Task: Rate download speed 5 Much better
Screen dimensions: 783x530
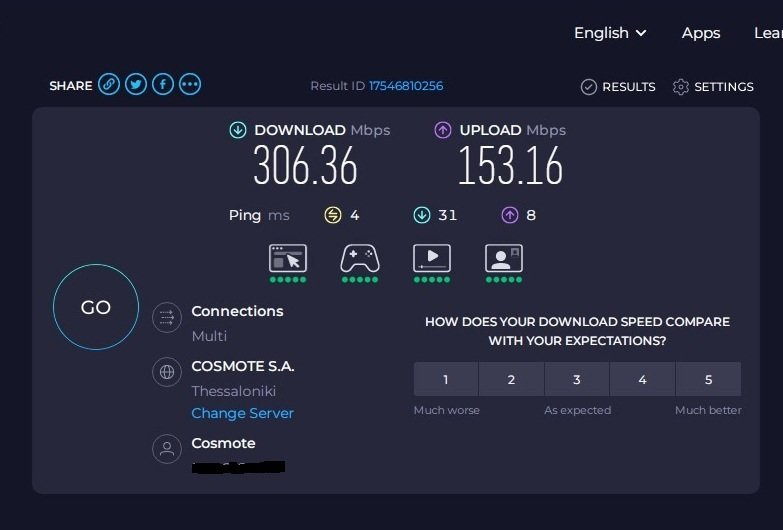Action: pyautogui.click(x=708, y=379)
